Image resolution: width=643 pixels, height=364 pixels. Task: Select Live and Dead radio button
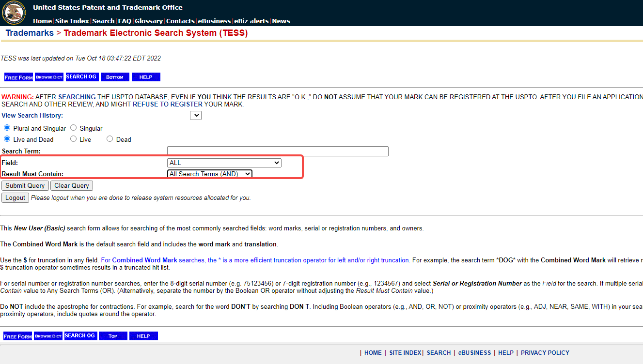tap(7, 139)
